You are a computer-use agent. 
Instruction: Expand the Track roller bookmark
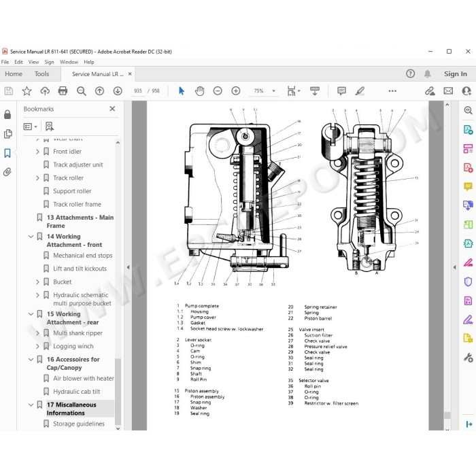point(37,178)
